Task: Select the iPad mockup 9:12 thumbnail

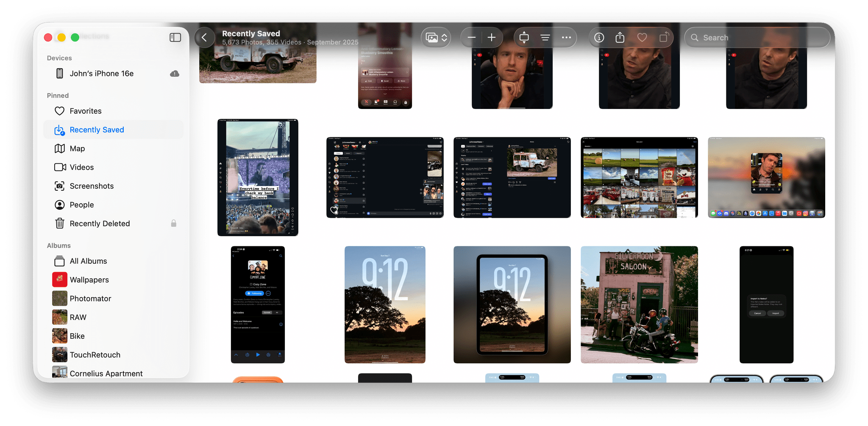Action: click(x=512, y=305)
